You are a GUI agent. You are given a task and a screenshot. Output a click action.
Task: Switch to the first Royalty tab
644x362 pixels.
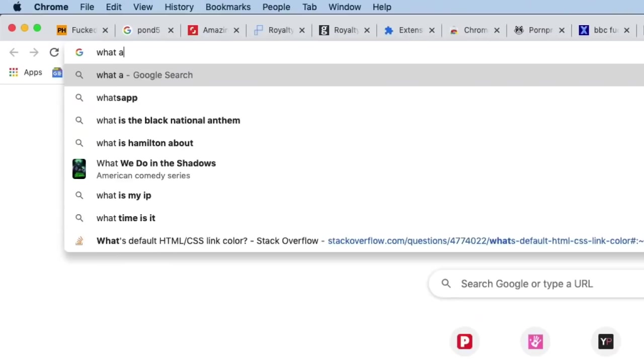pos(279,30)
